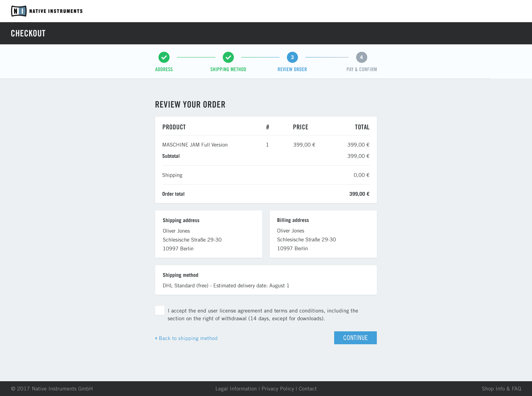Click the Billing address heading
Screen dimensions: 532x396
[293, 220]
